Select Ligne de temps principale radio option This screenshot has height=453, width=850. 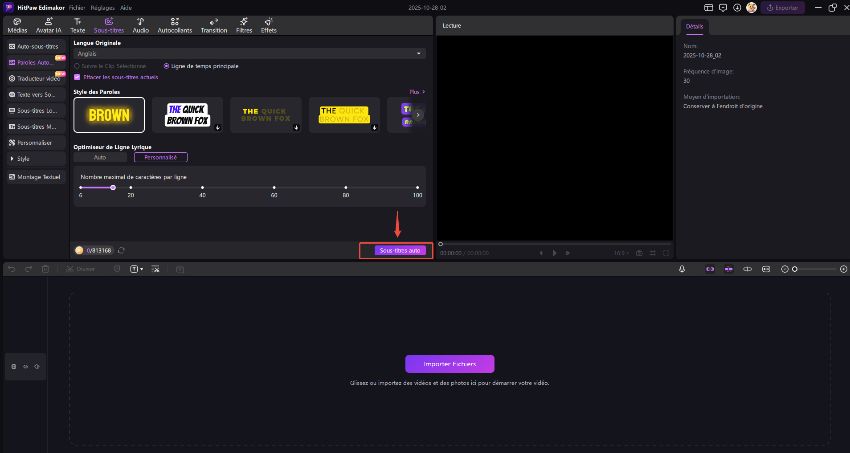(167, 65)
